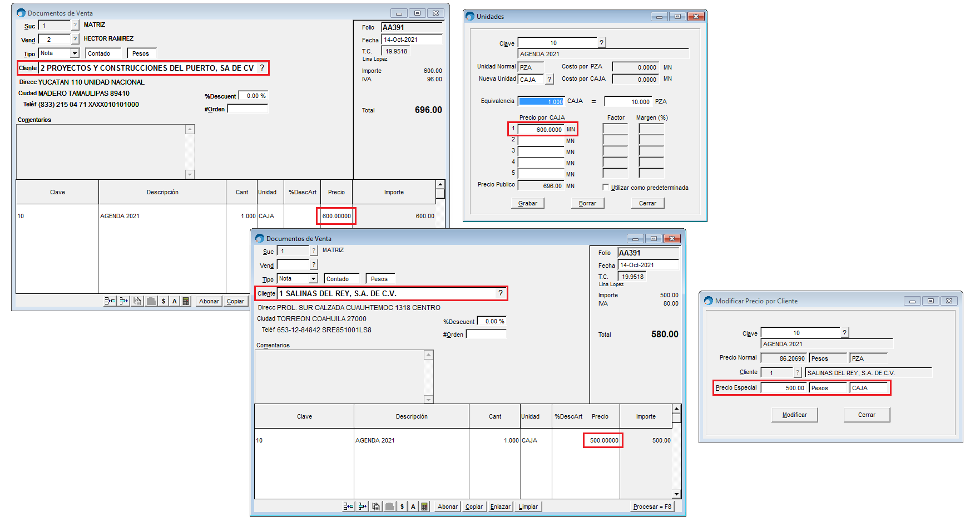This screenshot has height=521, width=980.
Task: Click the 'Procesar = F8' button
Action: (652, 507)
